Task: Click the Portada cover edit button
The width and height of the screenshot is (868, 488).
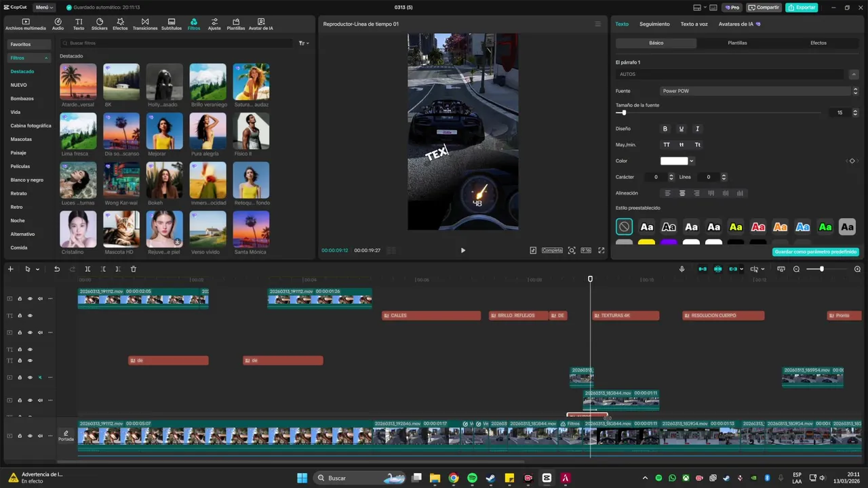Action: click(x=66, y=436)
